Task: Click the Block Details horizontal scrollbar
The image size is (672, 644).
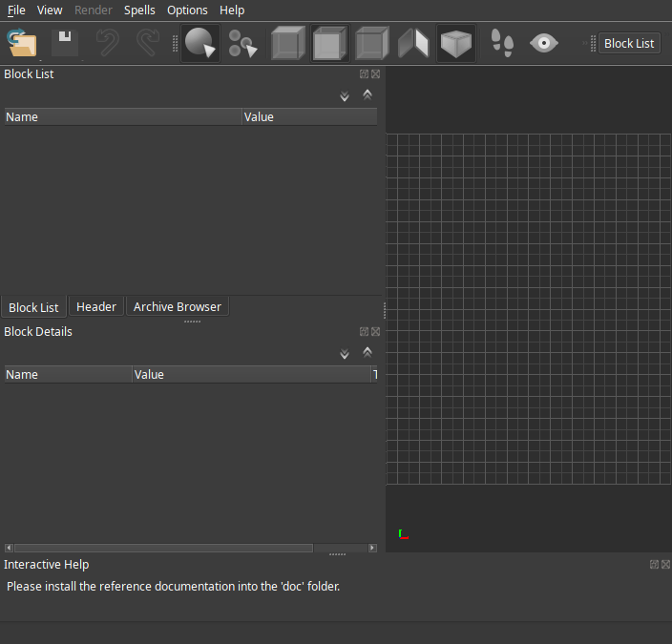Action: [162, 548]
